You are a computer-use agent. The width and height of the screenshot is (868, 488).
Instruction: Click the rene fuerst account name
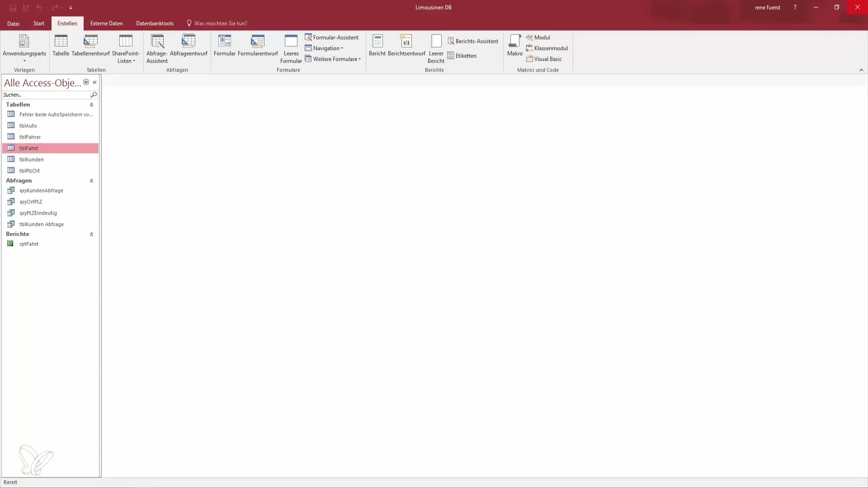767,8
